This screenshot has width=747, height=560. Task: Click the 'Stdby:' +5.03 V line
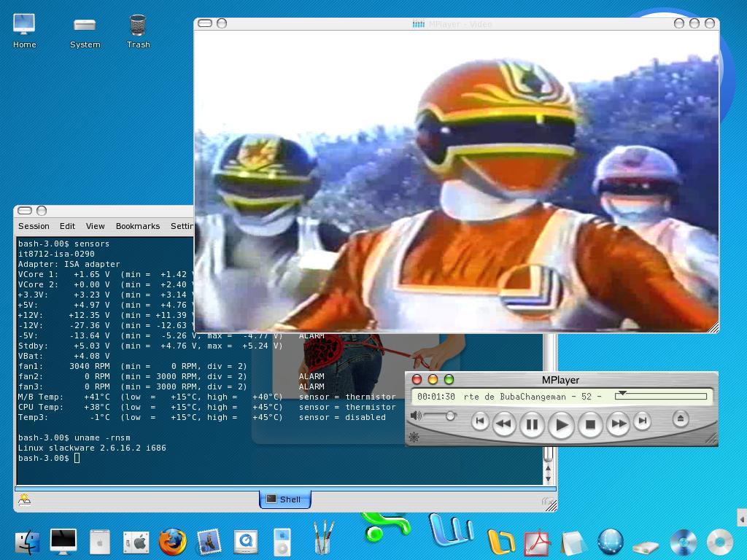(150, 346)
